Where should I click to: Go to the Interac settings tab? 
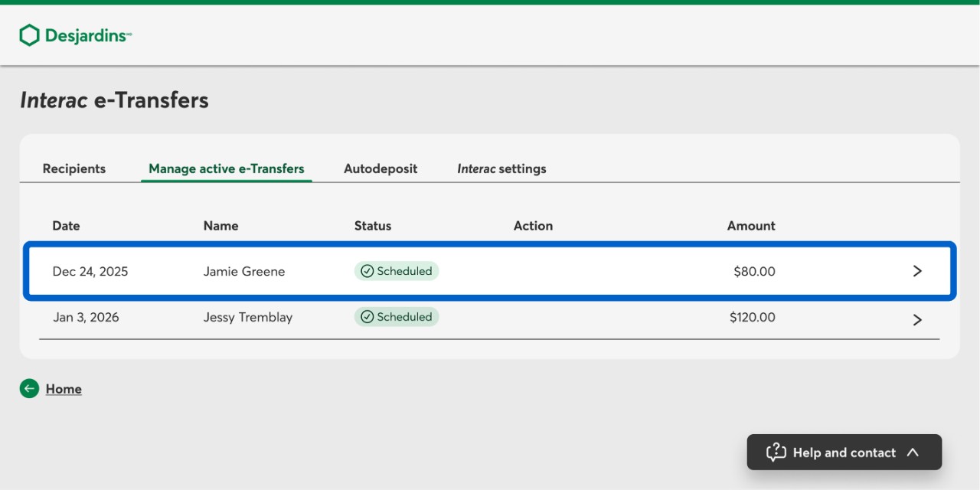(x=501, y=168)
